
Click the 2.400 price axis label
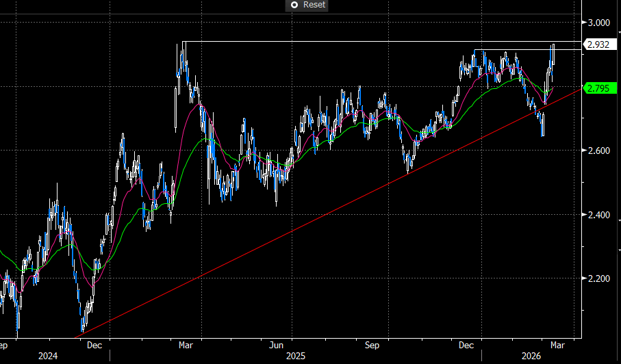point(599,215)
